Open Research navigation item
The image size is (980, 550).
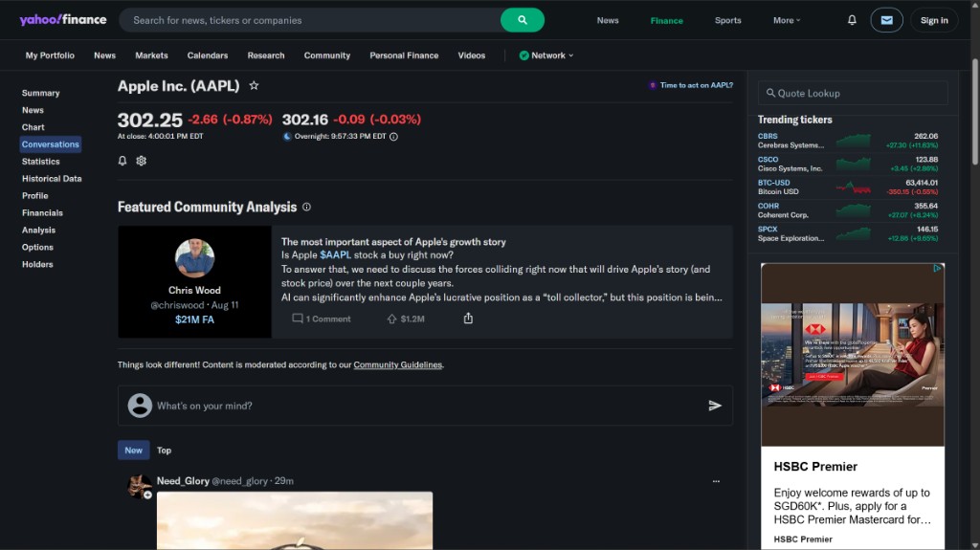point(266,55)
